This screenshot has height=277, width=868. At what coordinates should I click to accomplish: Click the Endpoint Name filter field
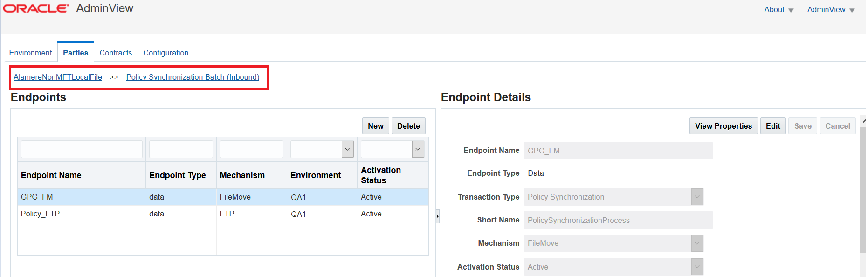click(82, 149)
